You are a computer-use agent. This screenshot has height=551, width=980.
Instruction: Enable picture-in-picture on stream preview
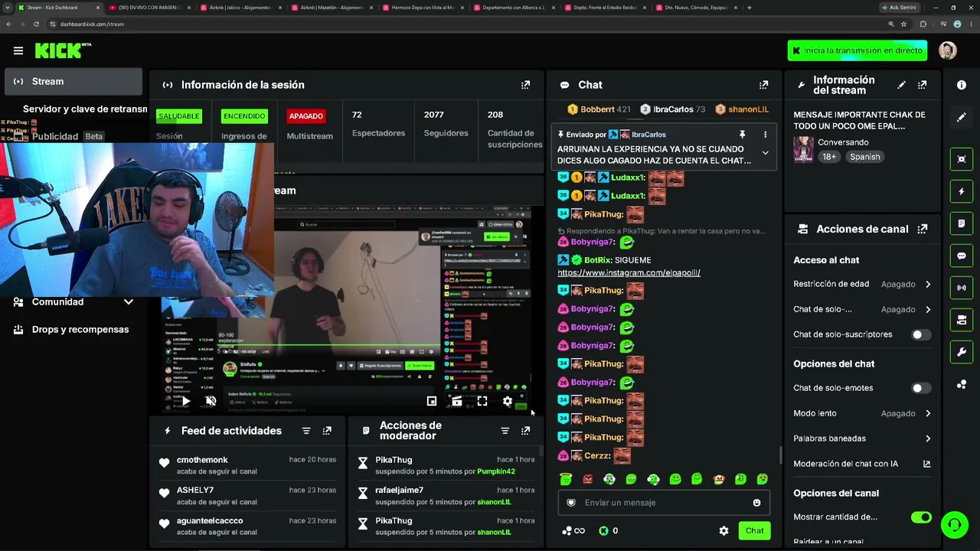[x=432, y=401]
